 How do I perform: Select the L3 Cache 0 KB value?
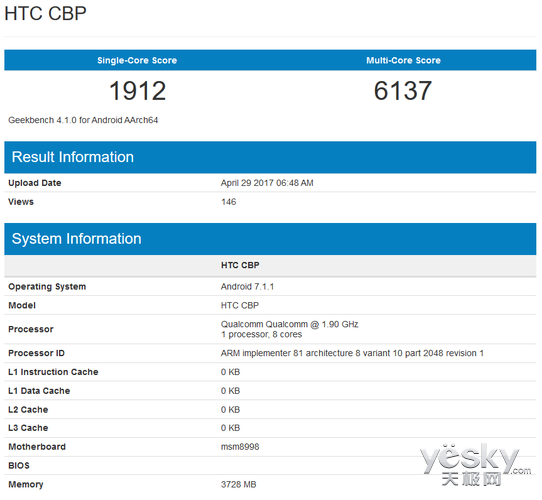231,428
